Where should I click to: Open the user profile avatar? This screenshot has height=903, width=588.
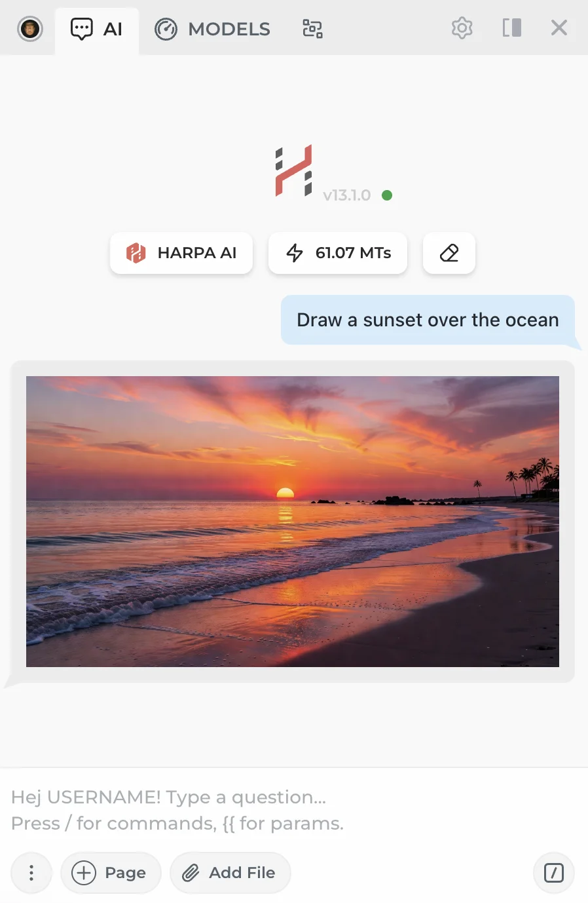click(30, 29)
